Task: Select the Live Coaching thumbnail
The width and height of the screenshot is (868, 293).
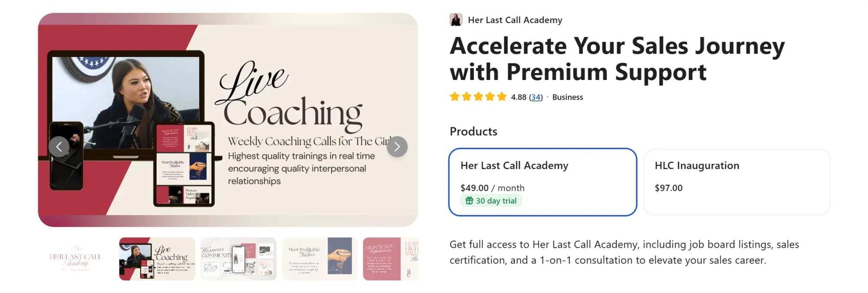Action: [157, 259]
